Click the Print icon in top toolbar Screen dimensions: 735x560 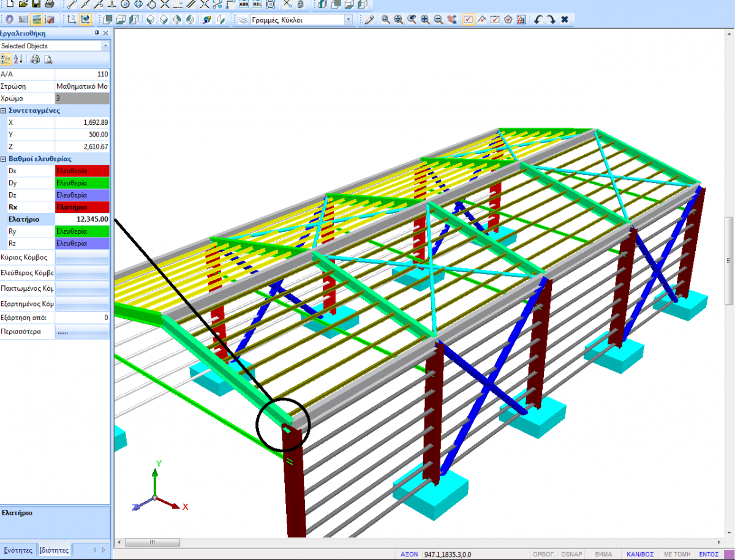coord(49,4)
